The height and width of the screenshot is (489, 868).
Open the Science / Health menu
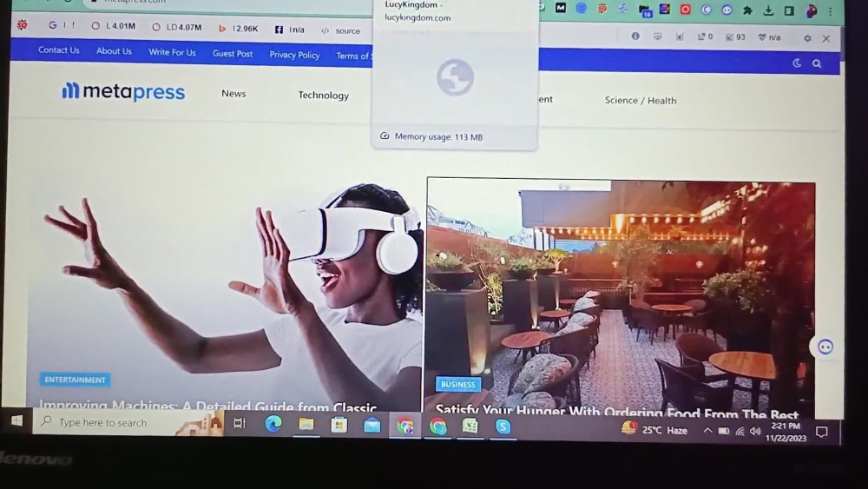click(x=641, y=100)
